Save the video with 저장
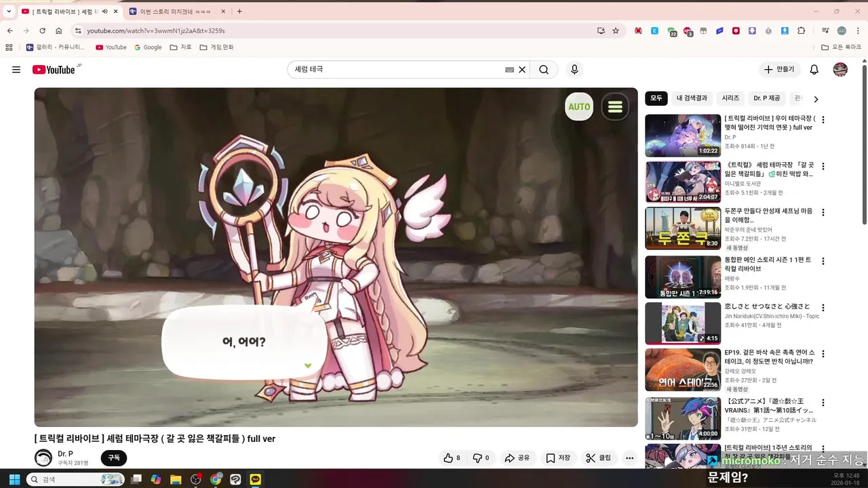868x488 pixels. pos(558,458)
